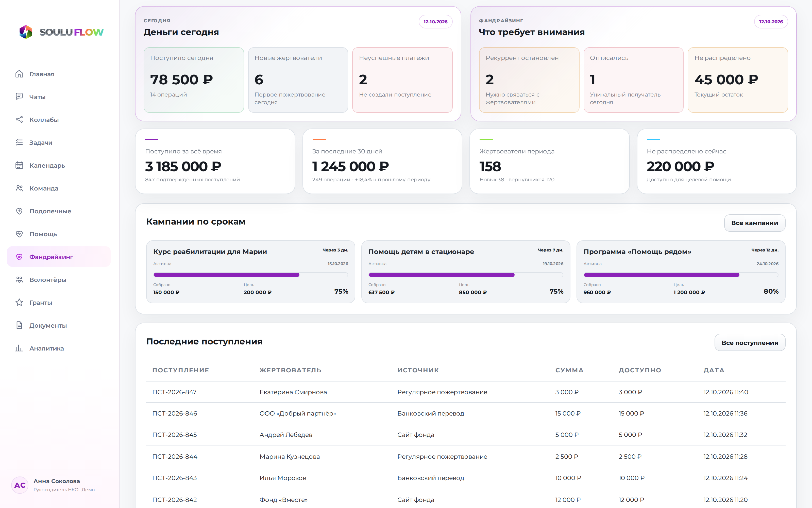Click donor Андрей Лебедев in table
Image resolution: width=812 pixels, height=508 pixels.
coord(286,435)
